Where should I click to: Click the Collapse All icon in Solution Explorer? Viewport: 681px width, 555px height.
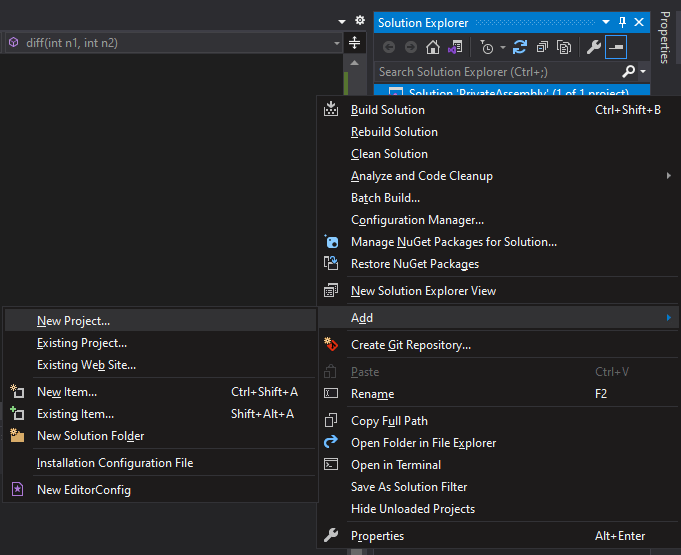tap(541, 47)
